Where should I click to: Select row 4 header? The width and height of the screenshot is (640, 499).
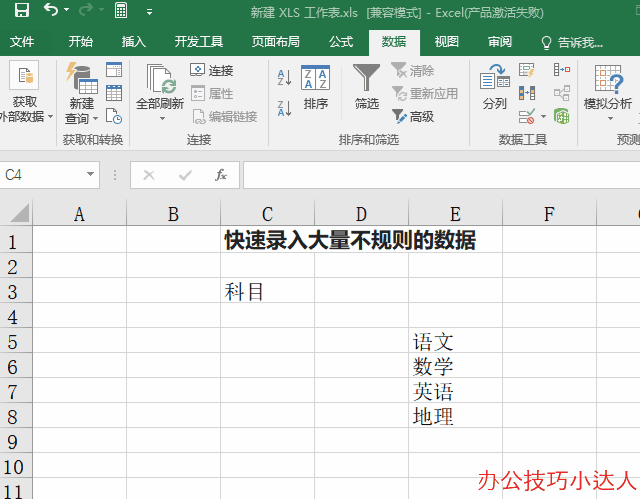pos(16,317)
